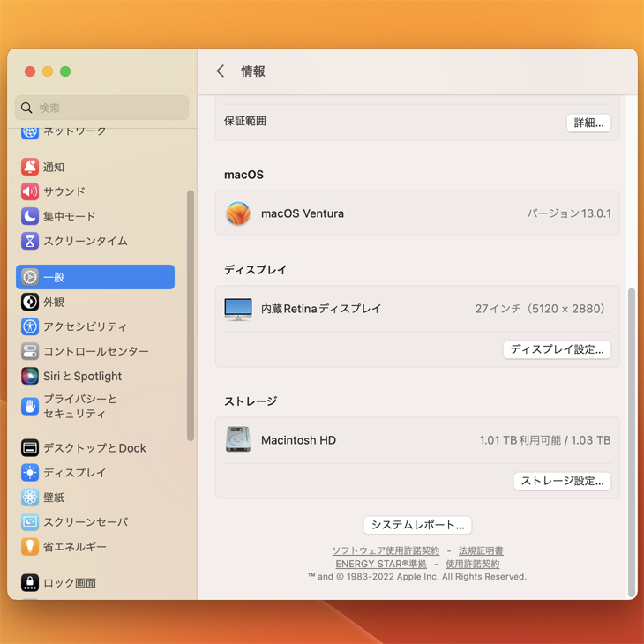Go back using the chevron arrow
This screenshot has width=644, height=644.
221,71
